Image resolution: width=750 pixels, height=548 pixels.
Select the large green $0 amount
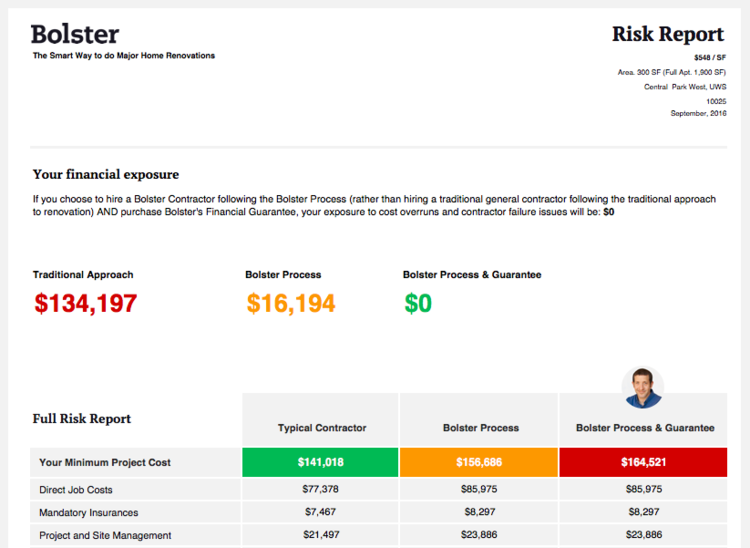tap(418, 303)
